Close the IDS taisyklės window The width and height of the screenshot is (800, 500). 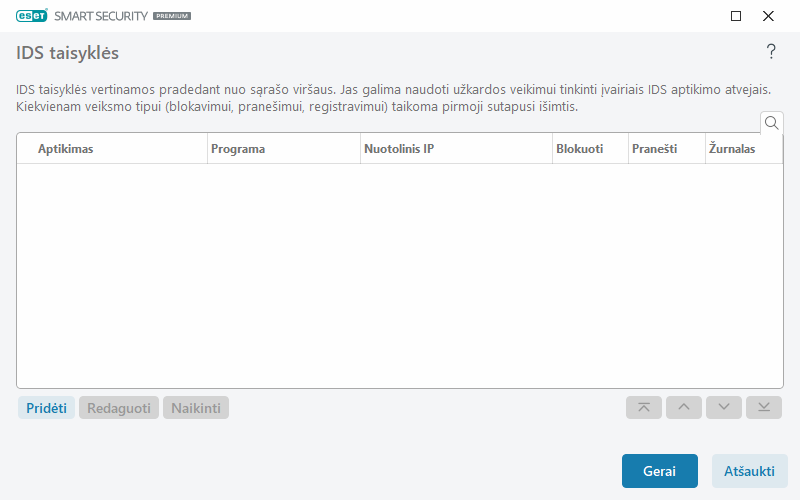tap(768, 16)
